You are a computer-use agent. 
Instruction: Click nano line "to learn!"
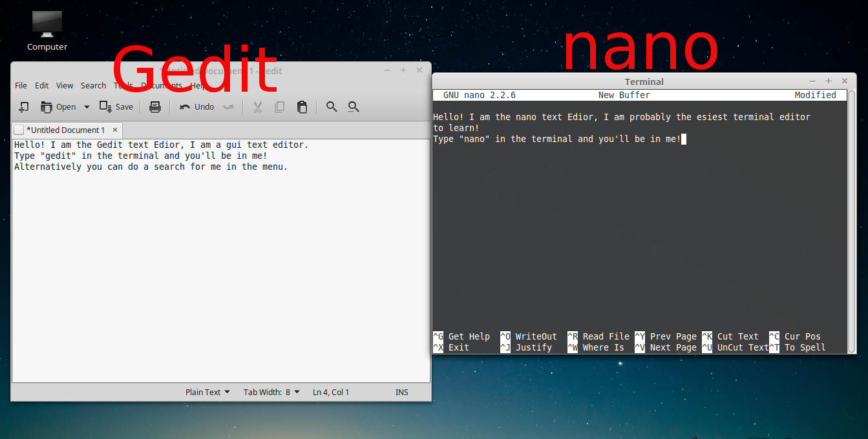coord(456,128)
